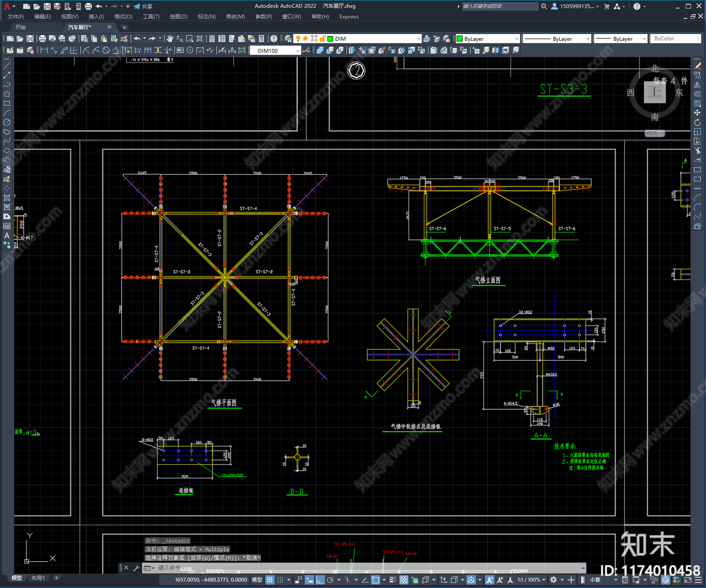The image size is (706, 588).
Task: Open the 标注(N) menu
Action: click(x=207, y=17)
